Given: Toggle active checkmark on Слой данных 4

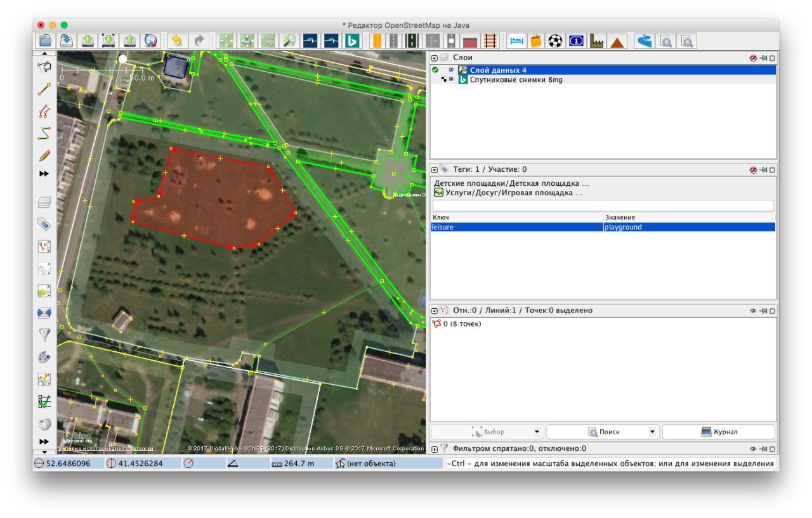Looking at the screenshot, I should 435,70.
